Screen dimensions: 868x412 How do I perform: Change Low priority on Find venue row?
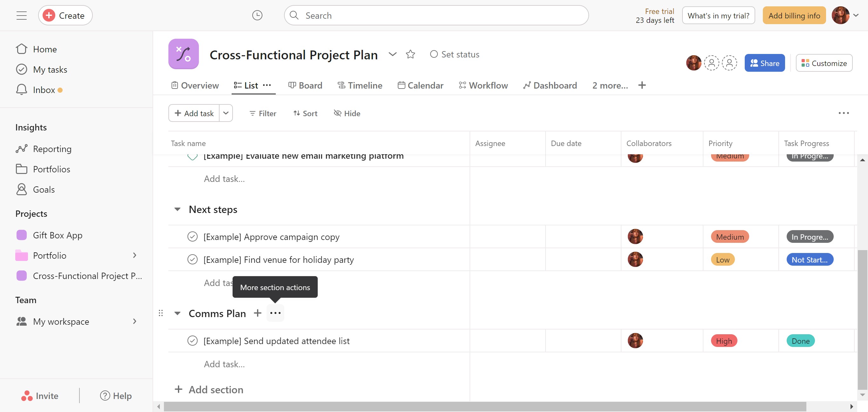coord(723,260)
